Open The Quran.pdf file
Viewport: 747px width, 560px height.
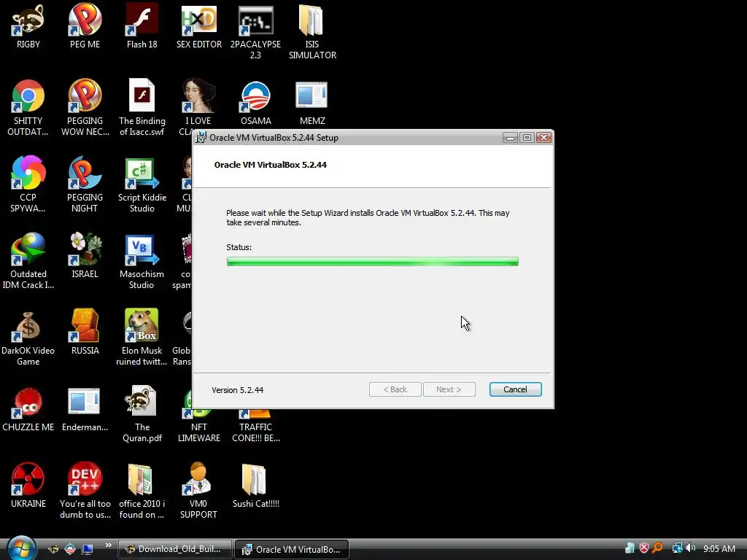[142, 414]
